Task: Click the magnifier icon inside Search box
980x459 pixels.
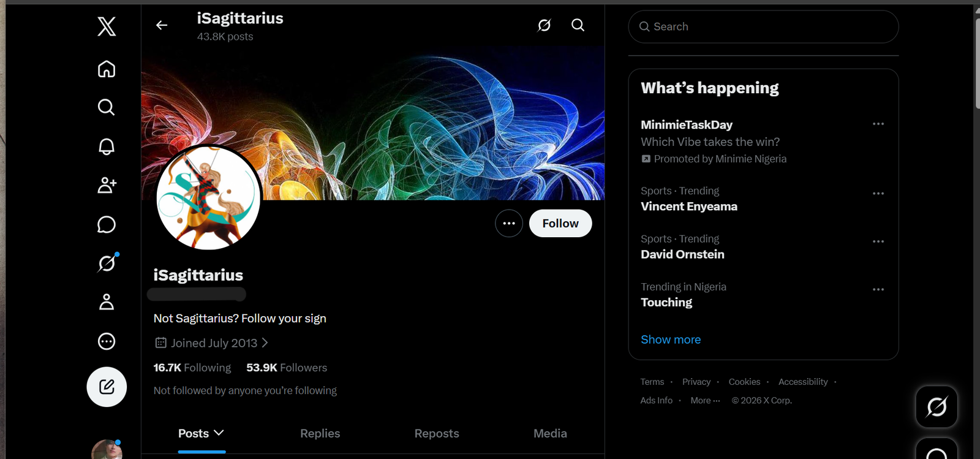Action: point(644,27)
